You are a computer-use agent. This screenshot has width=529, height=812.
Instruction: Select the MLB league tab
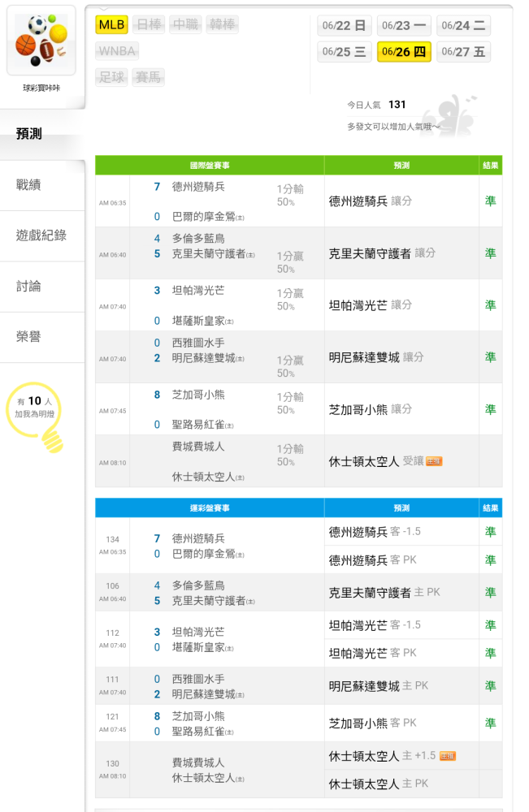click(x=111, y=24)
